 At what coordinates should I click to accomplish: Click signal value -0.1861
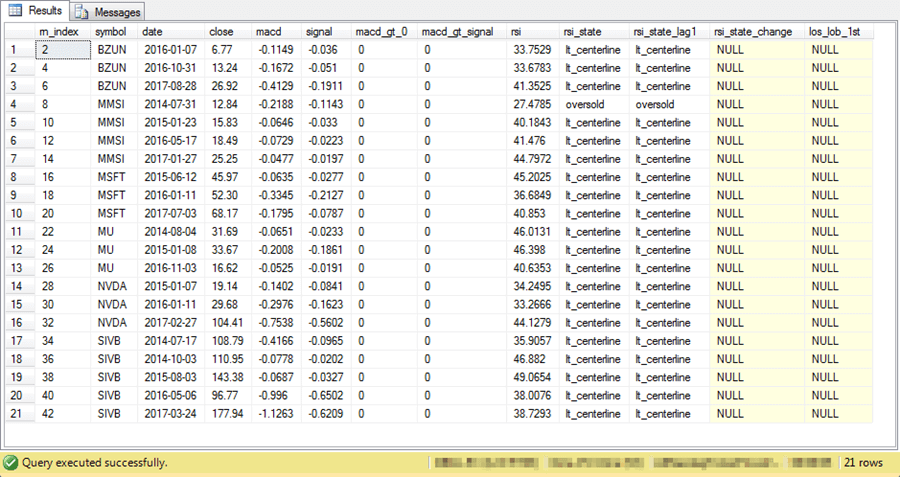[325, 250]
